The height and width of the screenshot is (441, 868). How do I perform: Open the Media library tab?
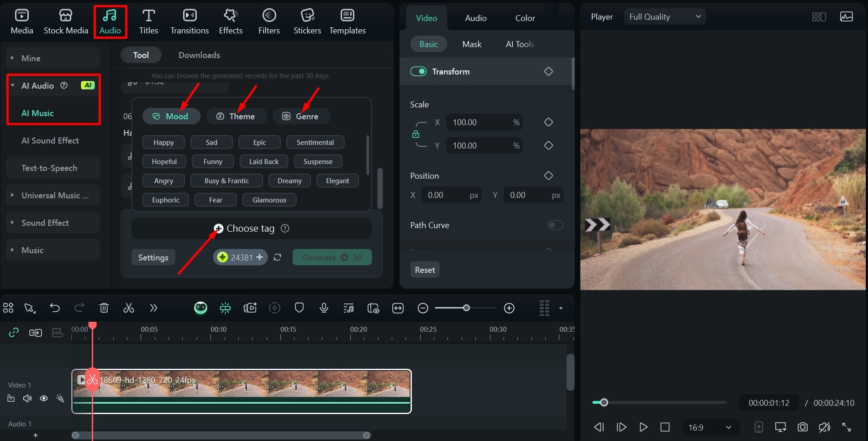pyautogui.click(x=22, y=21)
